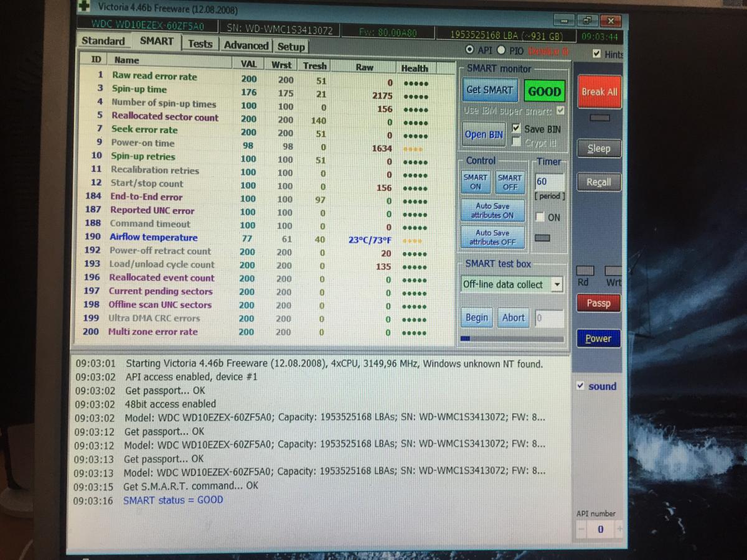Go to the Setup tab
The width and height of the screenshot is (747, 560).
click(291, 47)
